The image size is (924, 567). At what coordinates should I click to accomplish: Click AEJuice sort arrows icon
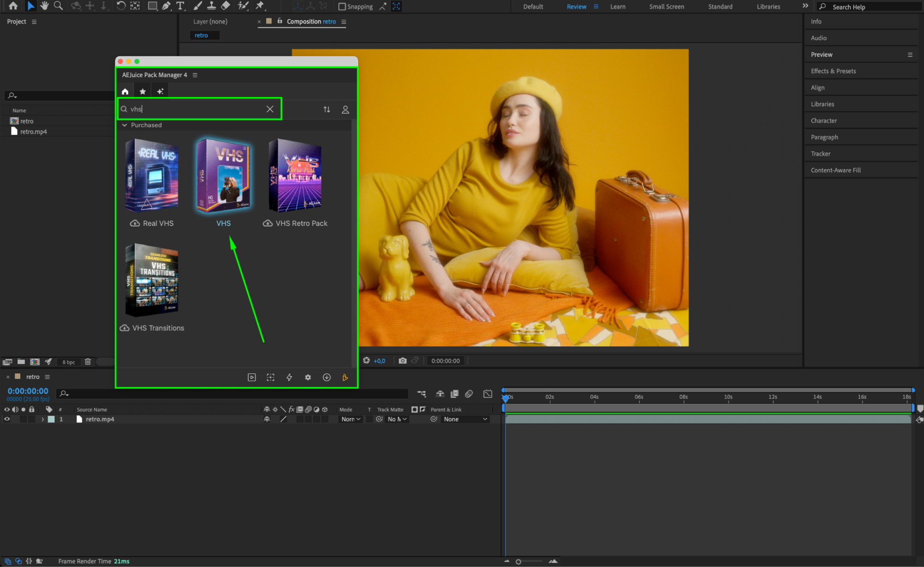(x=327, y=110)
